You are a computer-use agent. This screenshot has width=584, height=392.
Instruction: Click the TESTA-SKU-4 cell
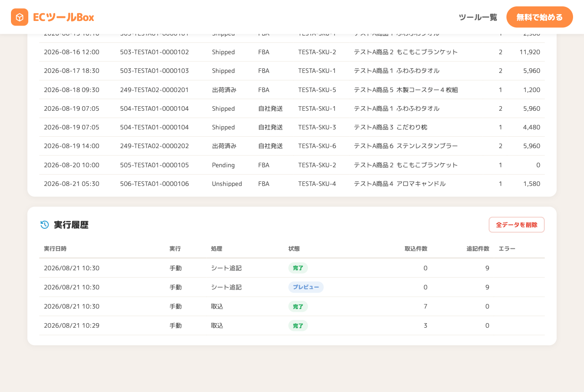click(317, 184)
